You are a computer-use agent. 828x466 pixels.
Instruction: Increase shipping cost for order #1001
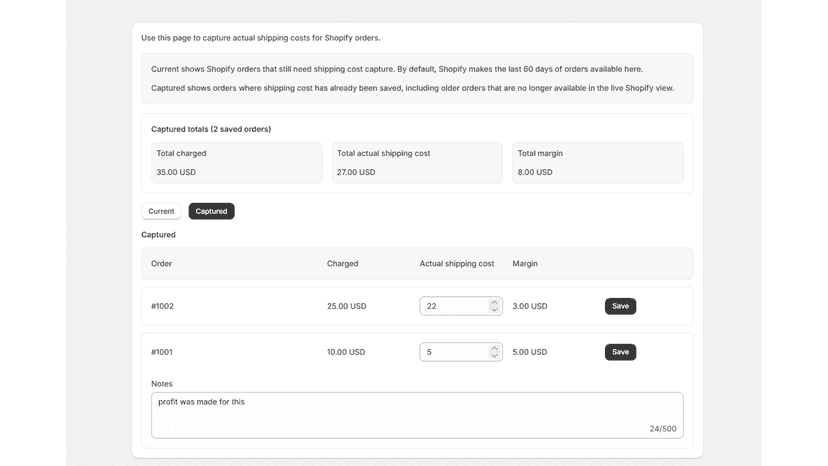(x=494, y=348)
